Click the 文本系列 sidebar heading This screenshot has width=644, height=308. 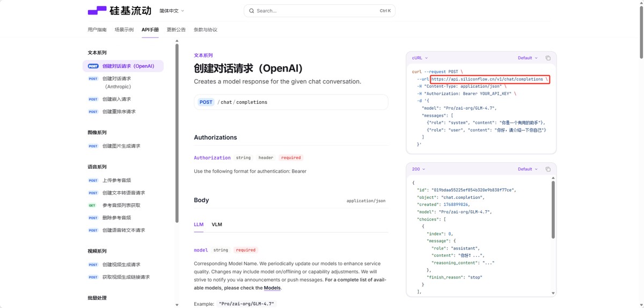97,53
